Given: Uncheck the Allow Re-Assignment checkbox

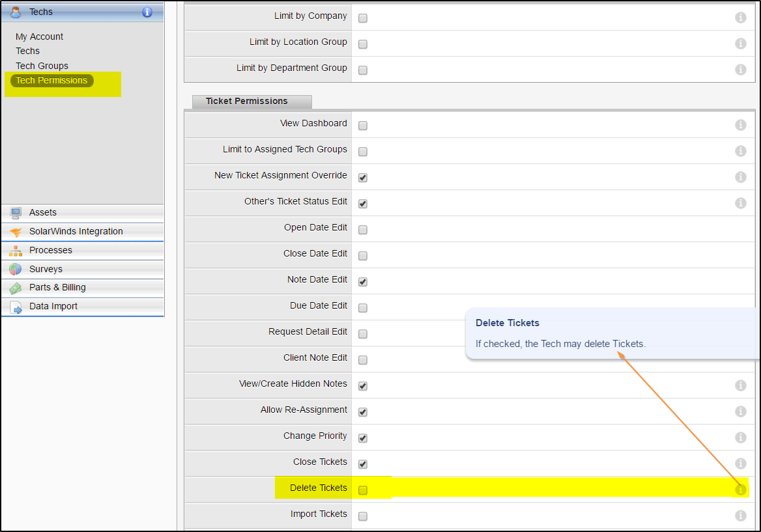Looking at the screenshot, I should [362, 413].
